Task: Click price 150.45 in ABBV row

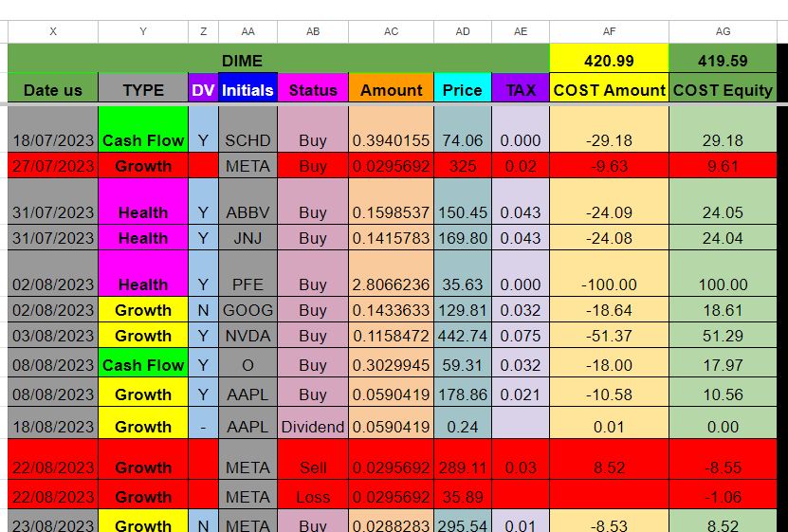Action: (x=463, y=201)
